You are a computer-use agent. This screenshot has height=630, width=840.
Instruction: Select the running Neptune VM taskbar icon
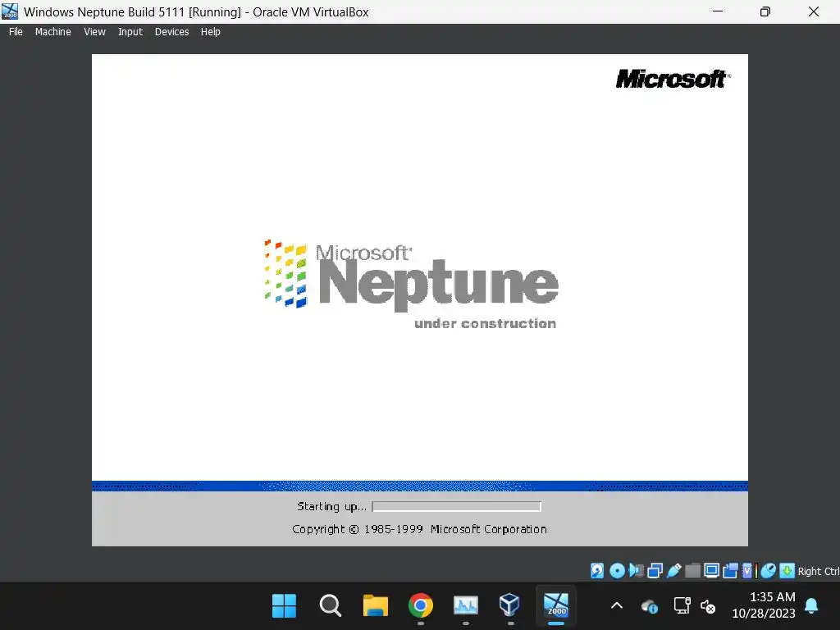556,606
